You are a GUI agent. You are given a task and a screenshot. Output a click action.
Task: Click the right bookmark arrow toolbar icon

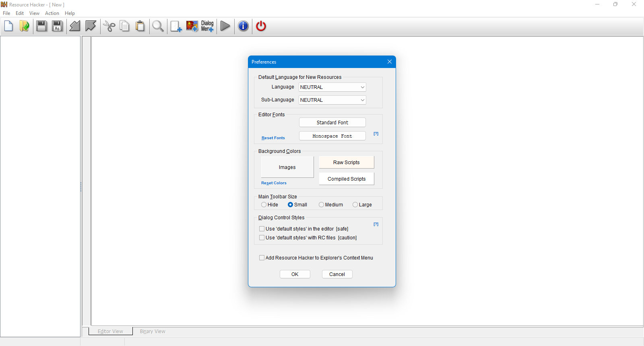(91, 27)
